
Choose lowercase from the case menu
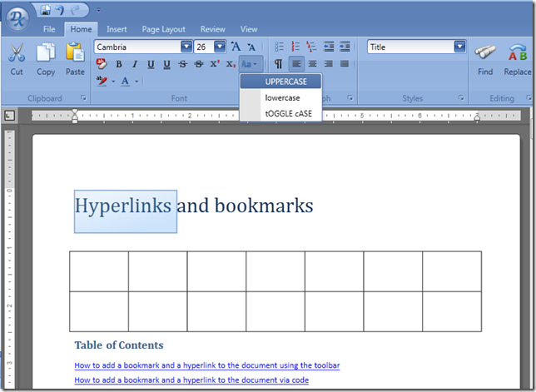[x=280, y=97]
